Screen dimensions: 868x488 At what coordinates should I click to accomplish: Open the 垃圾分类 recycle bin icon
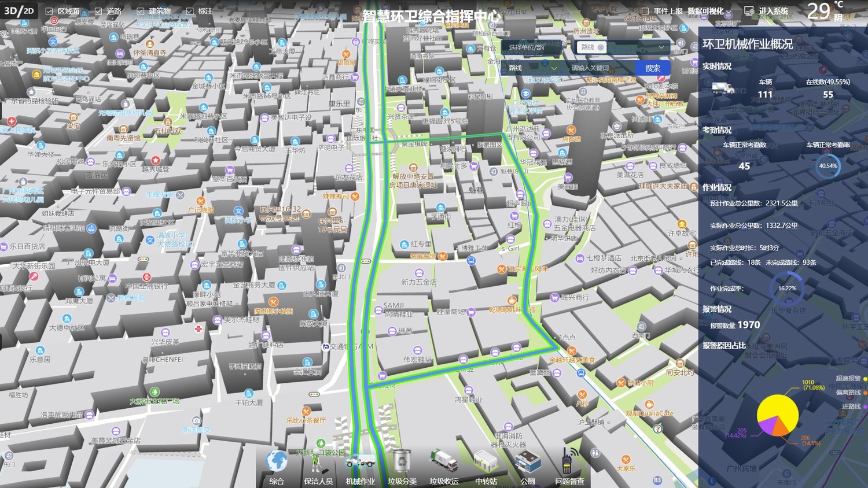point(402,462)
